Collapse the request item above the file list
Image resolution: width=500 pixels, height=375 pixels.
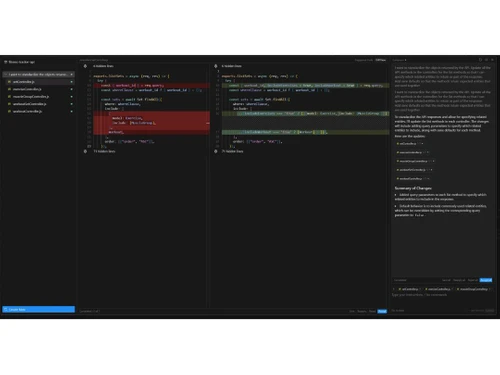pyautogui.click(x=38, y=74)
